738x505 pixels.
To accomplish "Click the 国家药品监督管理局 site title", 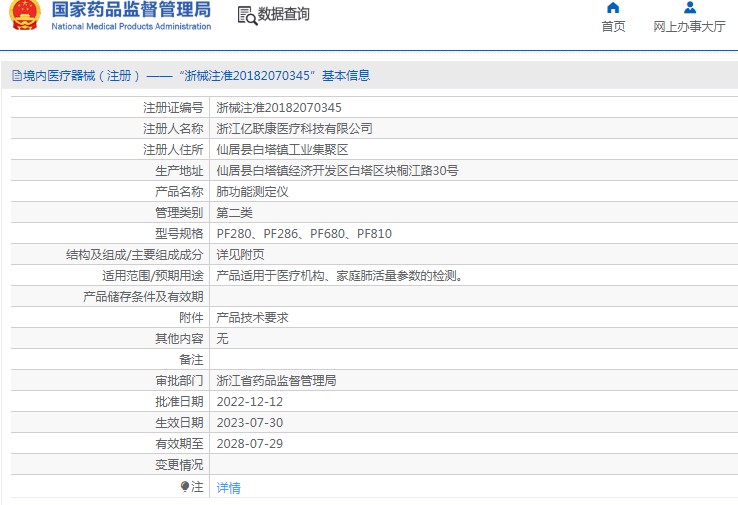I will tap(131, 9).
